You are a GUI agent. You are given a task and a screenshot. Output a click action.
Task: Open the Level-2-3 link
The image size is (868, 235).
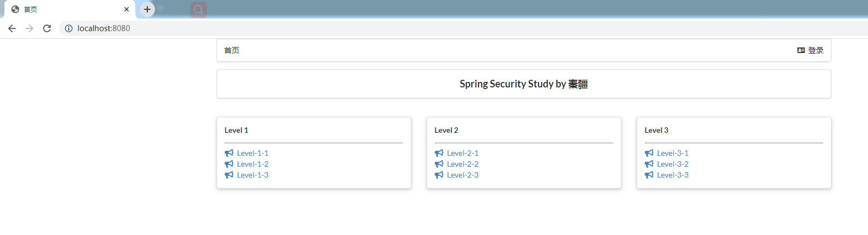(463, 175)
